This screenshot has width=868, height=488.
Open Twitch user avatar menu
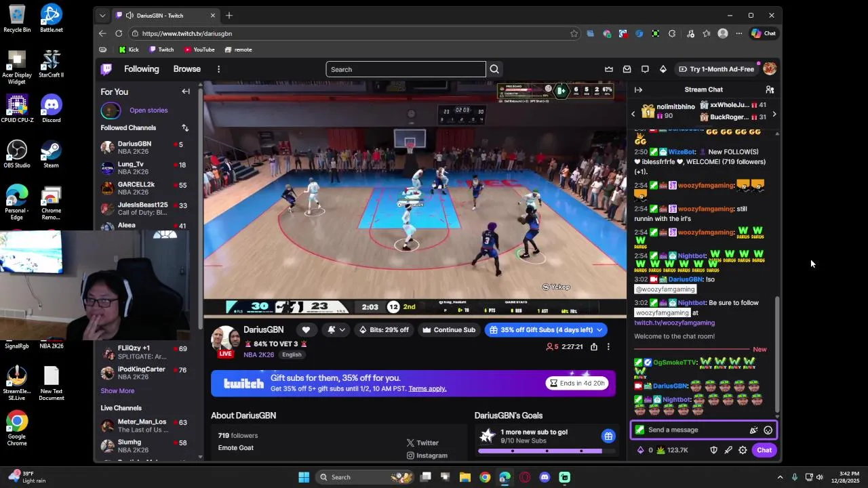769,69
